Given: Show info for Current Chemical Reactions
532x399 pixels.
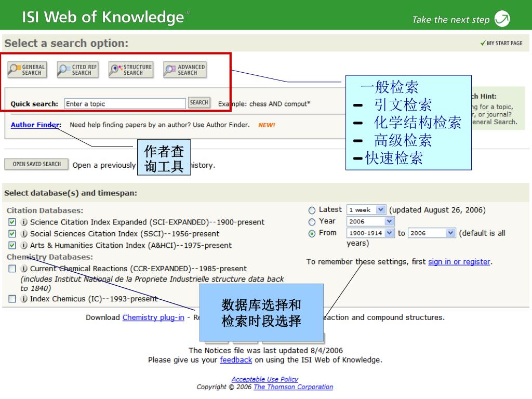Looking at the screenshot, I should pyautogui.click(x=24, y=269).
